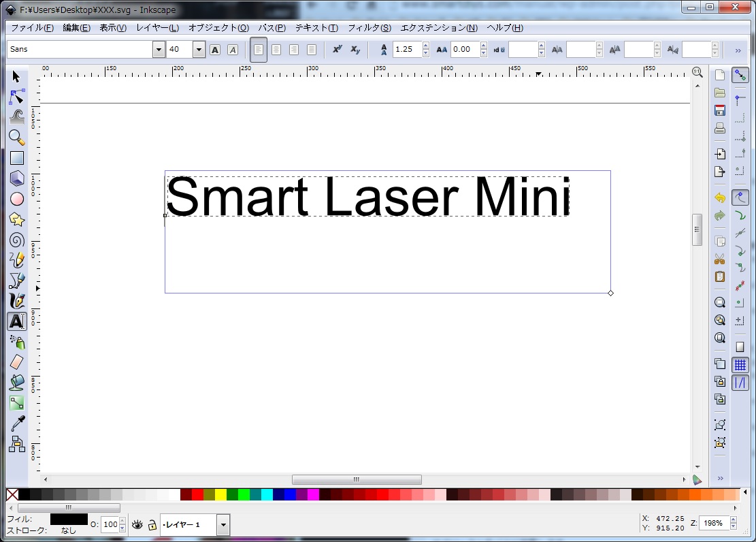Select the Eraser tool
756x542 pixels.
click(x=16, y=362)
